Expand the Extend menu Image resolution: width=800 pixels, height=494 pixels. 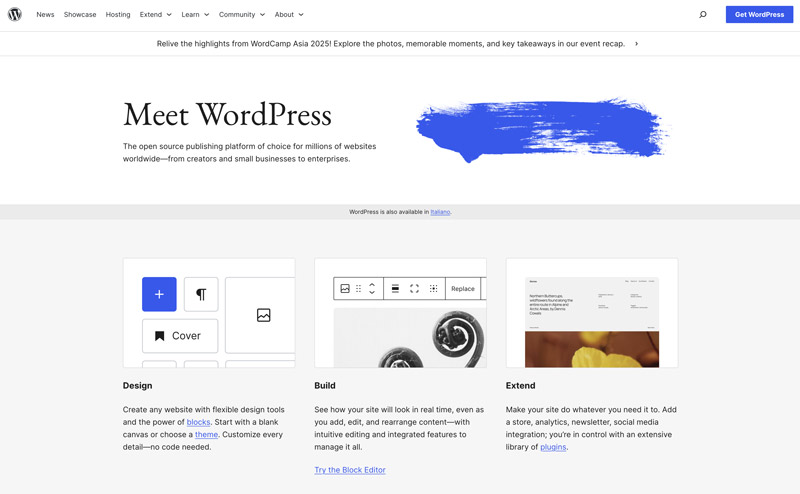pos(156,14)
